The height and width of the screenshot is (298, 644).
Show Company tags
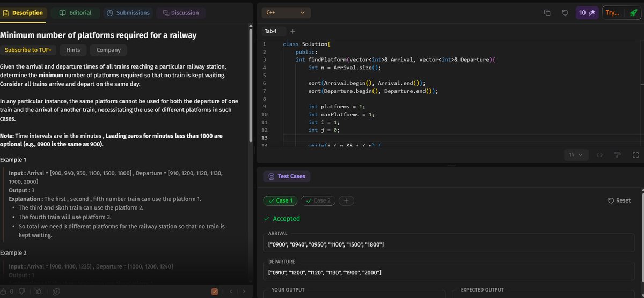(x=108, y=50)
